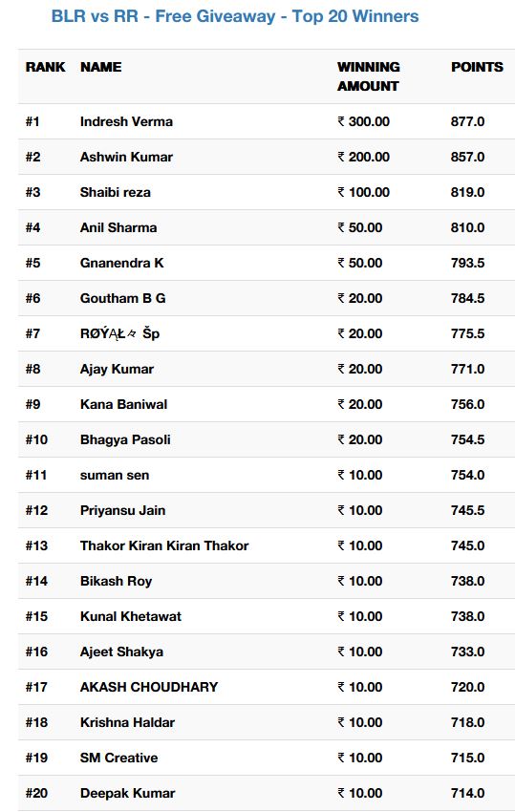The height and width of the screenshot is (812, 515).
Task: Select the ₹ 100.00 amount for Shaibi reza
Action: [364, 192]
